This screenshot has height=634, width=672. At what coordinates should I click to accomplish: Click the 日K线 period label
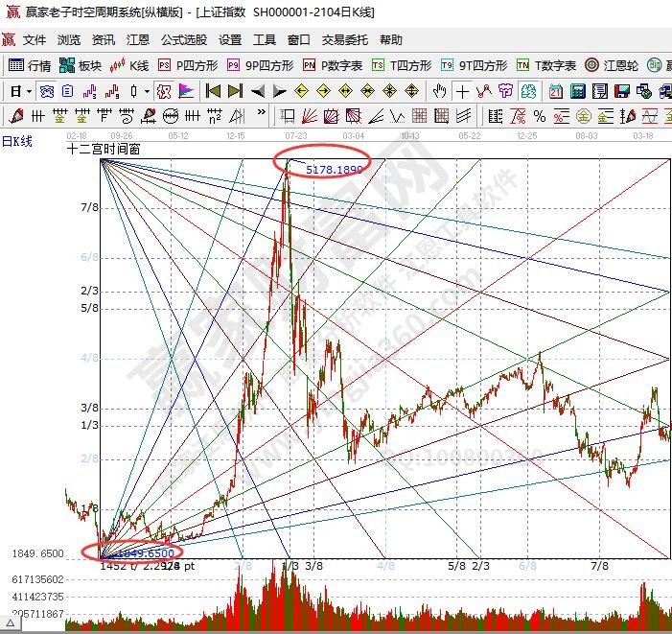point(17,141)
